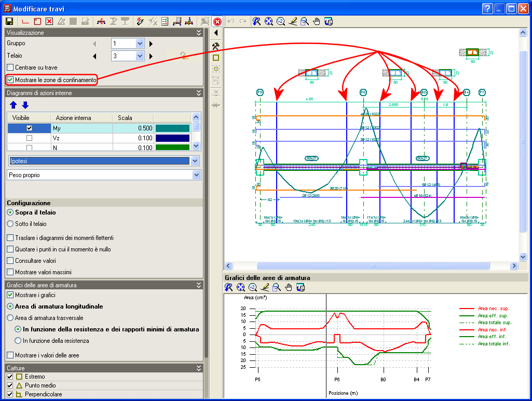
Task: Check Quotare i punti con momento nullo
Action: [10, 249]
